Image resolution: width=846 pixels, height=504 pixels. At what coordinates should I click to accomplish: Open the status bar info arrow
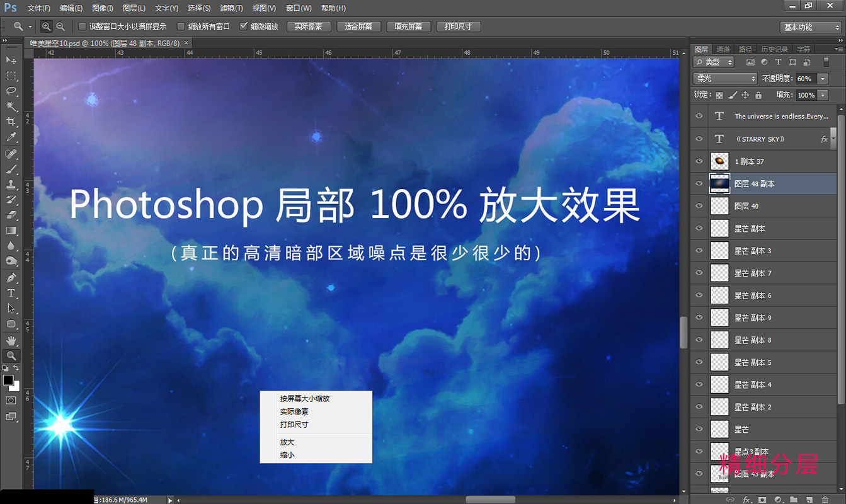[170, 500]
